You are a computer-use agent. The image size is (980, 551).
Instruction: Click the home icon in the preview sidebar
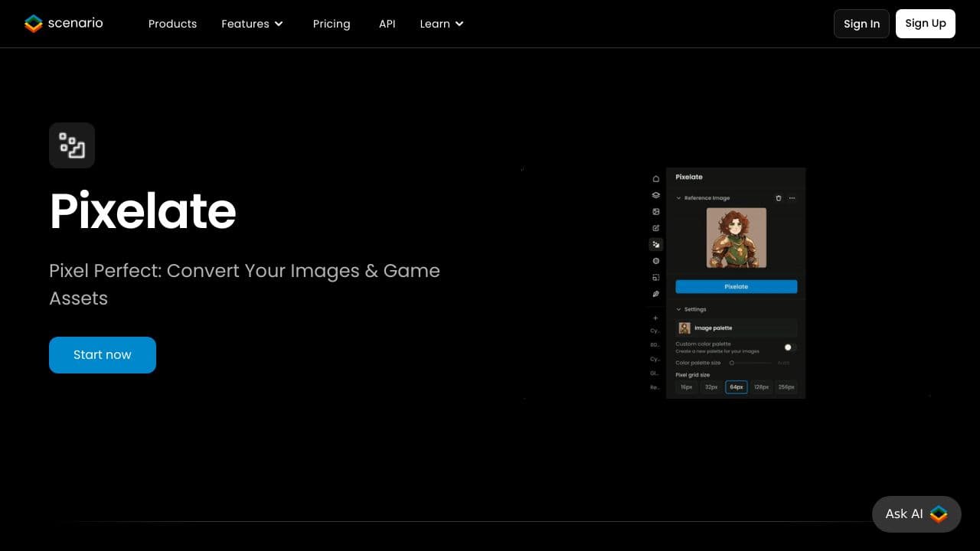(x=655, y=178)
